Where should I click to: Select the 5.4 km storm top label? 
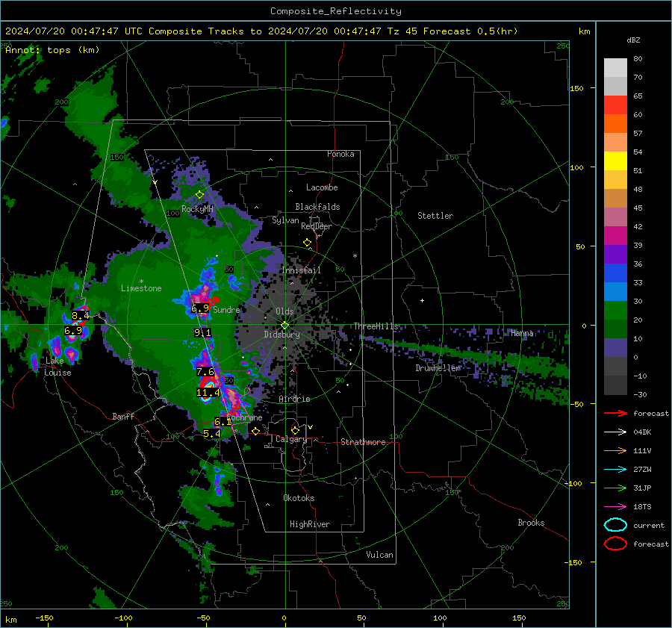click(212, 433)
